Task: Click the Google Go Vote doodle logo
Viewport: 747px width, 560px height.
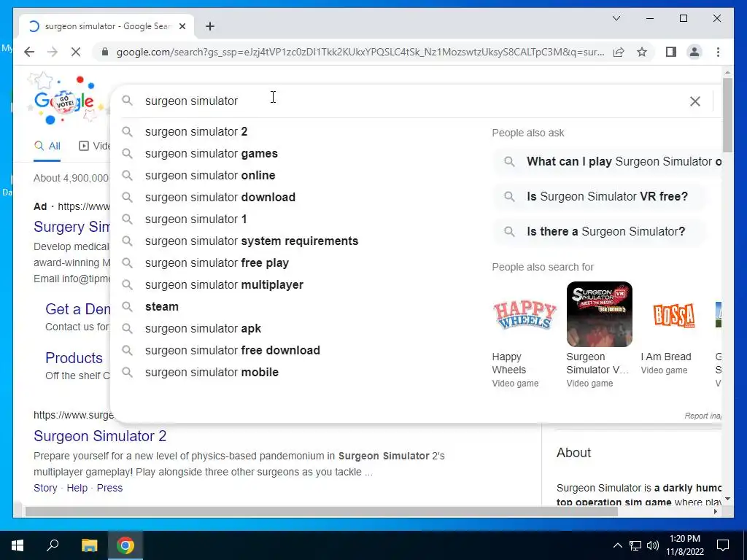Action: [65, 101]
